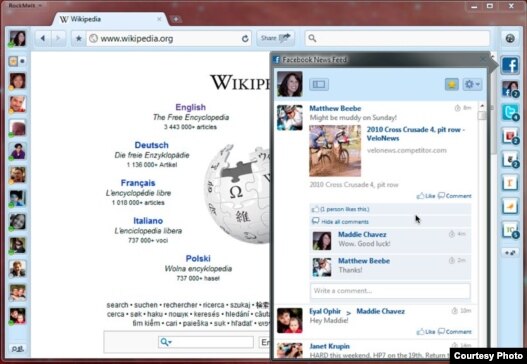Click the browser back arrow button
This screenshot has width=527, height=364.
point(43,38)
